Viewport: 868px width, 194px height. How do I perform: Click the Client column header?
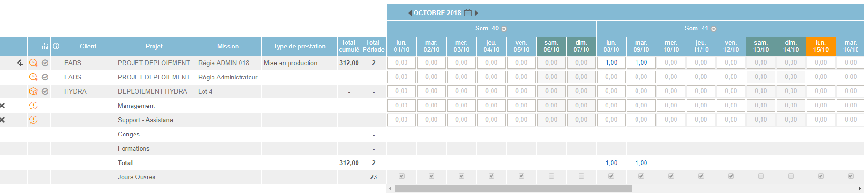[88, 46]
